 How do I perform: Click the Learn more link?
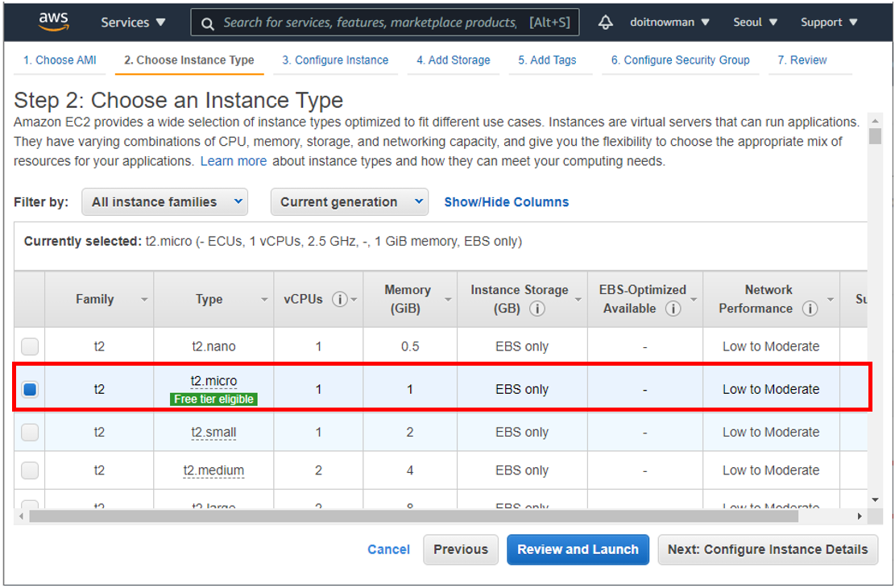[234, 161]
